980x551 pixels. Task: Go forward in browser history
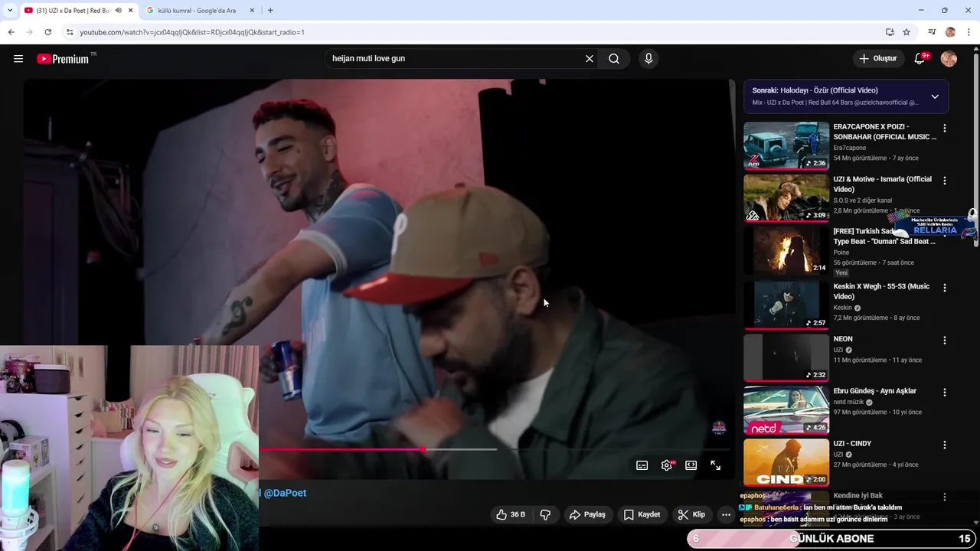coord(29,32)
